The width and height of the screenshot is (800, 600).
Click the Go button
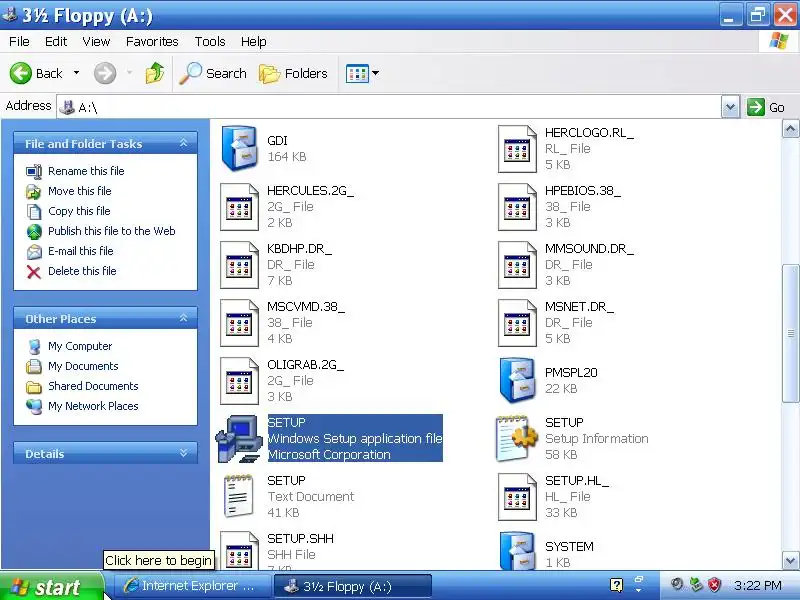point(766,107)
